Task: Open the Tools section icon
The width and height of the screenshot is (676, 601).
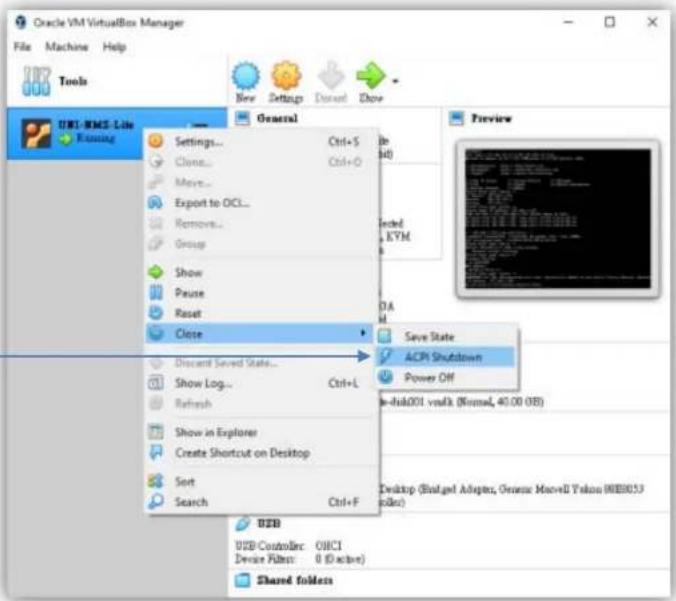Action: click(x=36, y=81)
